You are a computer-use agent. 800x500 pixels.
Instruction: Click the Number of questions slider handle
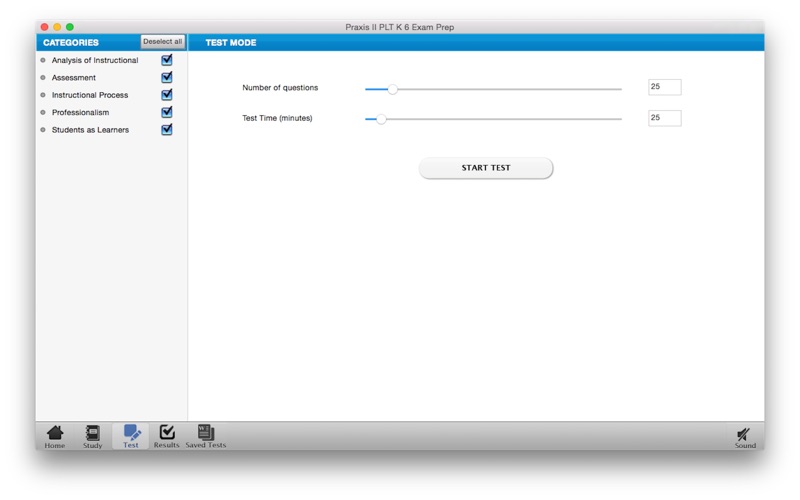[x=392, y=89]
